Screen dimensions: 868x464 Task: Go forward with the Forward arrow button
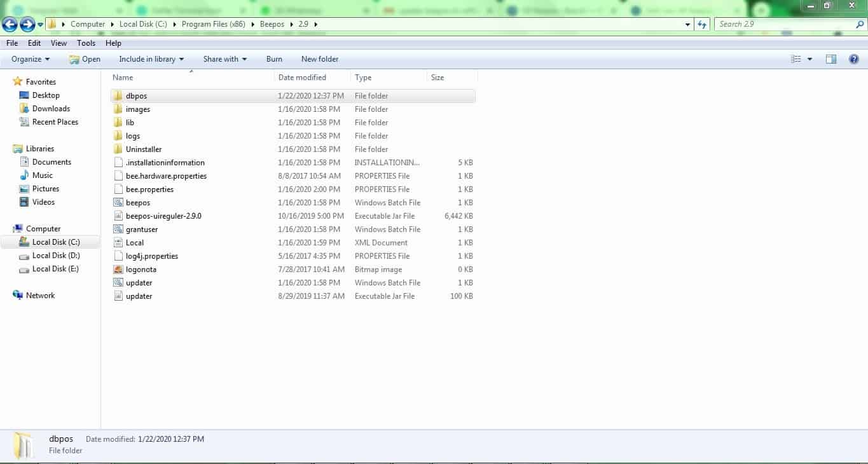[27, 24]
